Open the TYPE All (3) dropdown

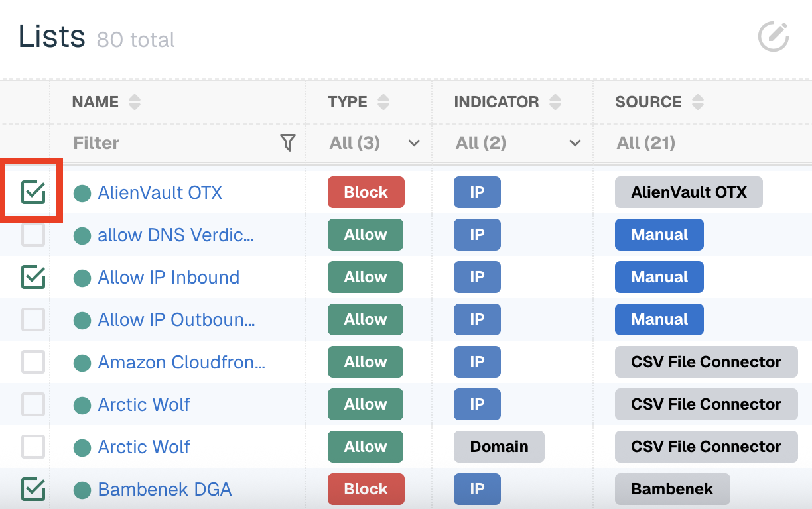pos(375,142)
